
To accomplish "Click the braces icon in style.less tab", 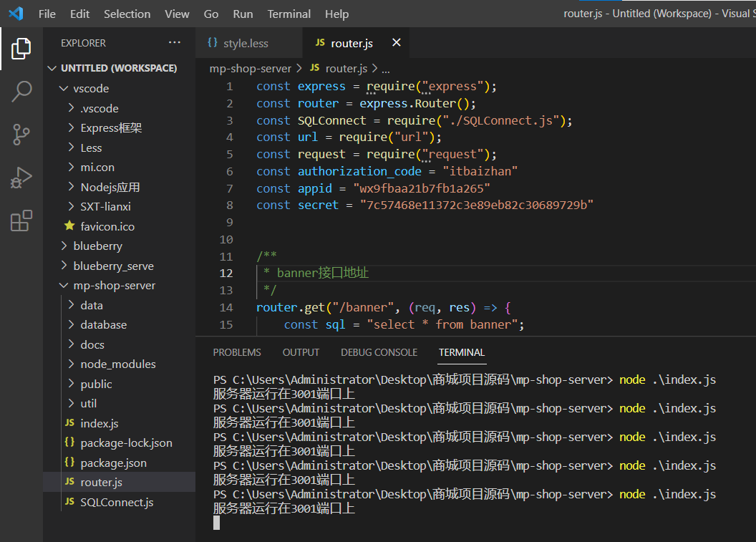I will [x=213, y=43].
